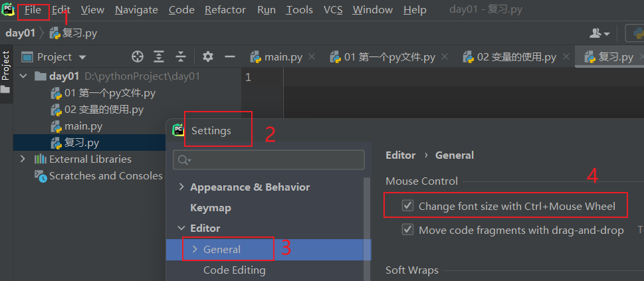The image size is (644, 281).
Task: Uncheck Move code fragments with drag-and-drop
Action: (x=408, y=230)
